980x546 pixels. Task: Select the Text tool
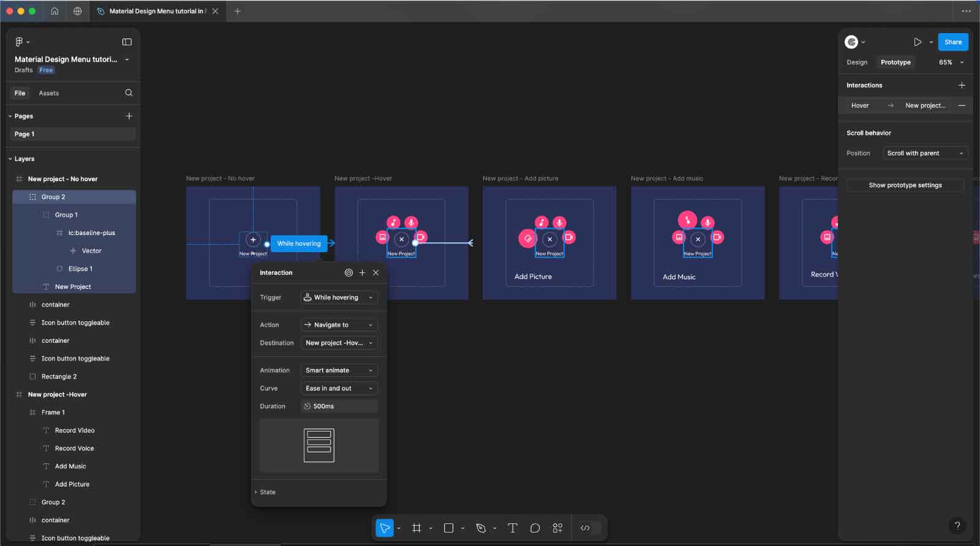[x=513, y=528]
